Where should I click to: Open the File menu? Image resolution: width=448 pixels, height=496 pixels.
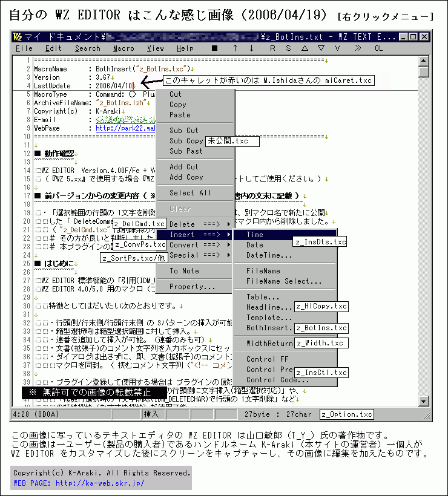pyautogui.click(x=24, y=48)
